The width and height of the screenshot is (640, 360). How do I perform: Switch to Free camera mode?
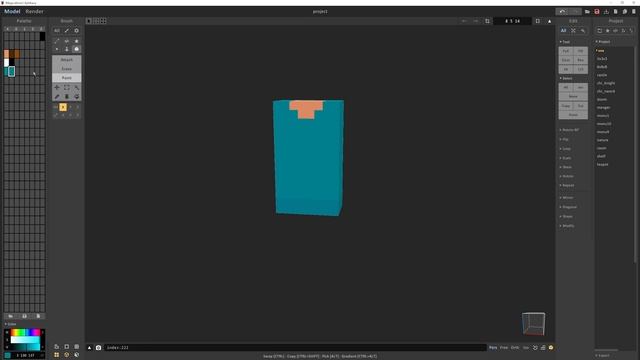[504, 348]
